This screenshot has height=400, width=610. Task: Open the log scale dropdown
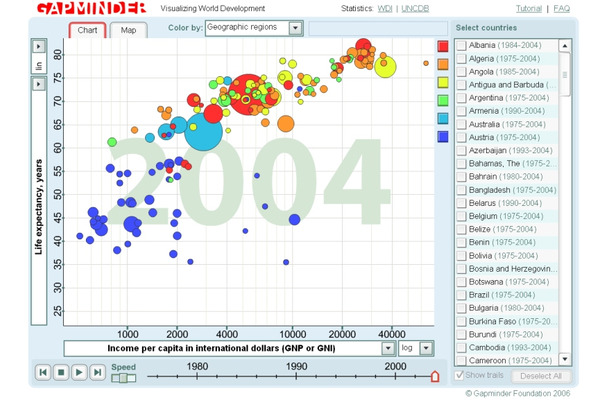[416, 348]
